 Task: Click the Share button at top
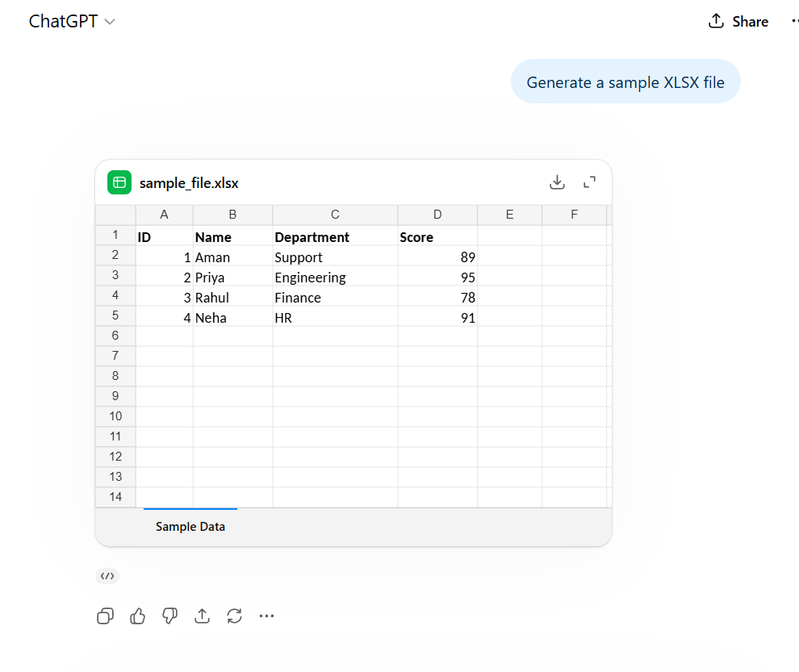738,22
